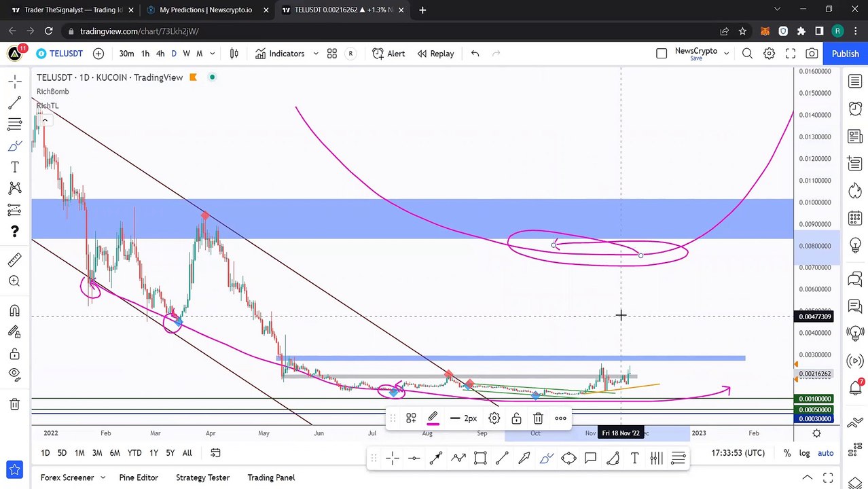
Task: Open chart settings gear in top toolbar
Action: [769, 54]
